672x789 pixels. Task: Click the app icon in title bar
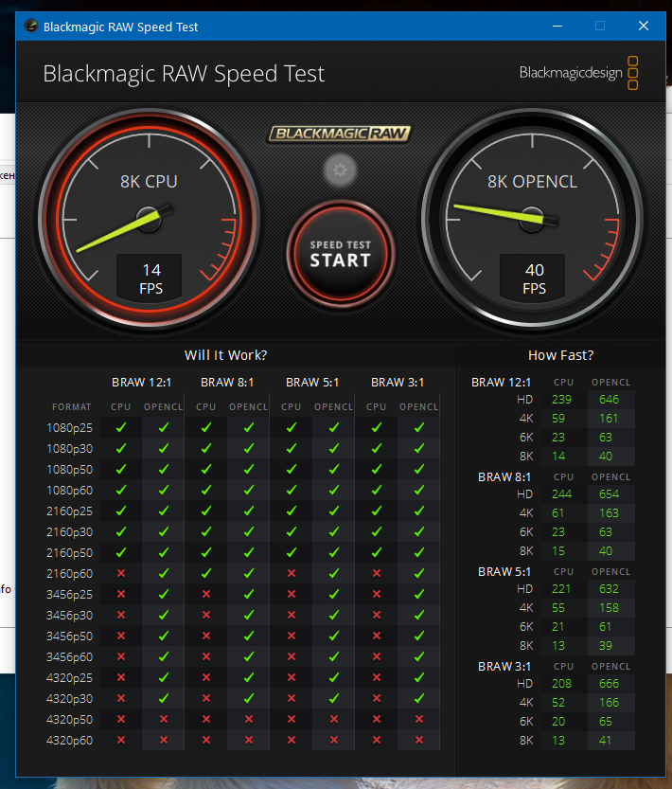(x=31, y=26)
